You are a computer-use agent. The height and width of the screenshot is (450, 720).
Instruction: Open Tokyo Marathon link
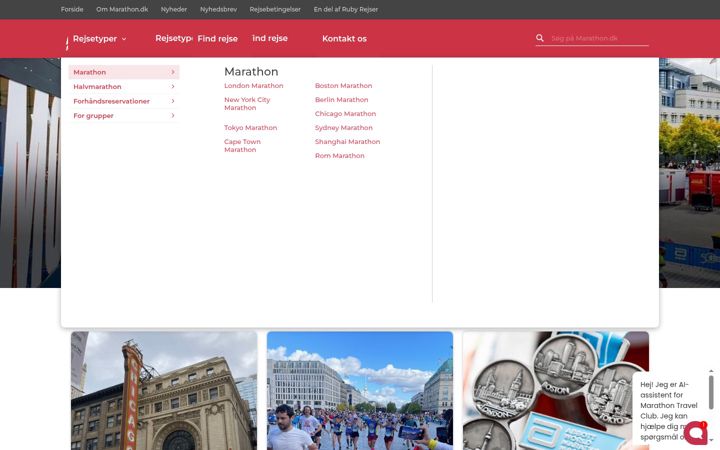[x=251, y=128]
